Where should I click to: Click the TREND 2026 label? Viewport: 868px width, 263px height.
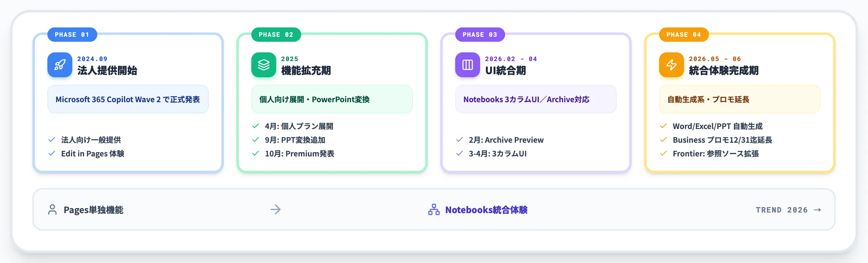point(781,210)
